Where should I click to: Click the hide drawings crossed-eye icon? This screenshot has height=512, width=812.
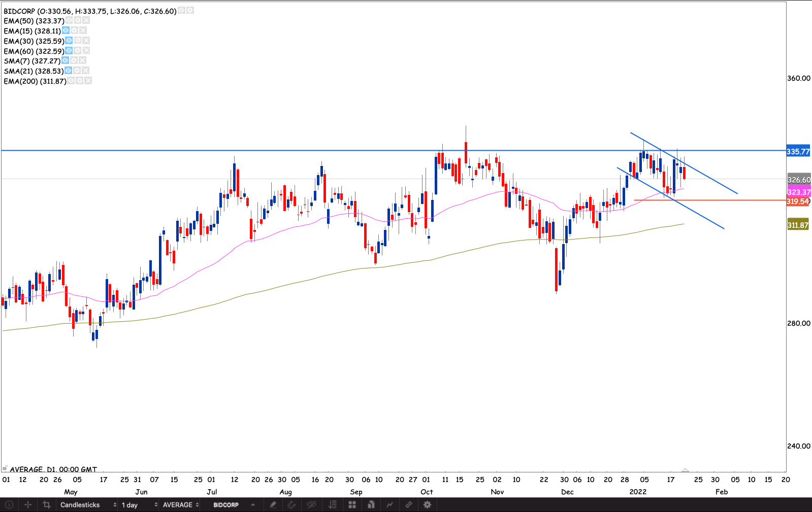[311, 505]
